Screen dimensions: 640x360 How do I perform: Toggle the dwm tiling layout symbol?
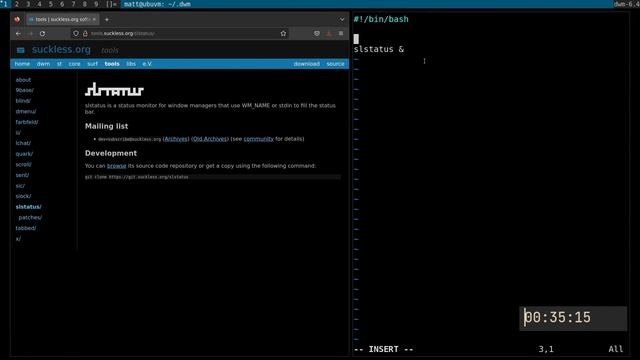click(x=111, y=4)
